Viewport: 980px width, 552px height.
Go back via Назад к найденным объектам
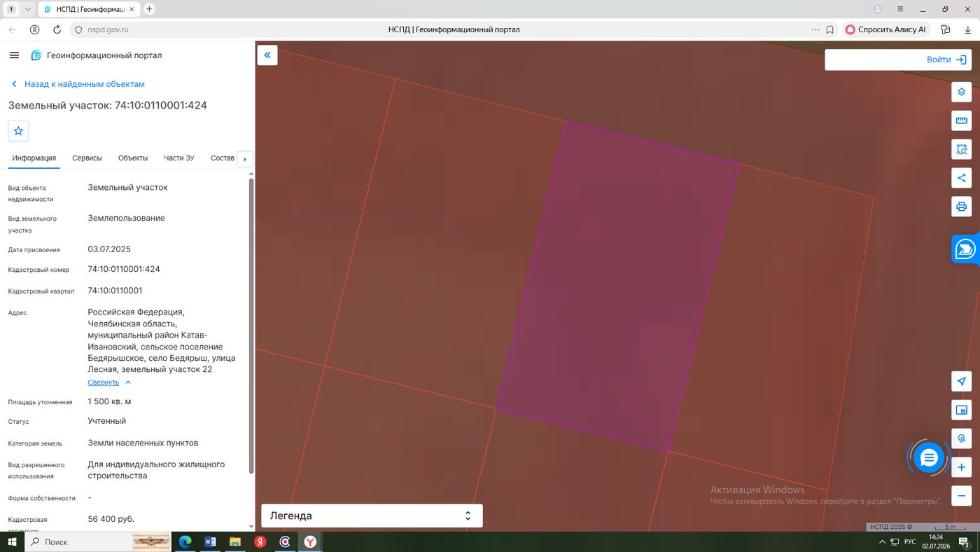pyautogui.click(x=78, y=84)
